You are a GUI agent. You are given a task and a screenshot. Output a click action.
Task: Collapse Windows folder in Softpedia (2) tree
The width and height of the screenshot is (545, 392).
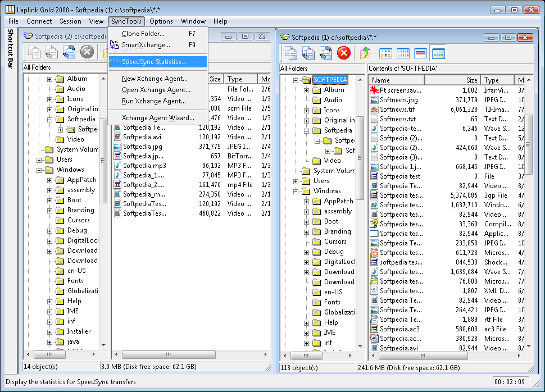(39, 170)
